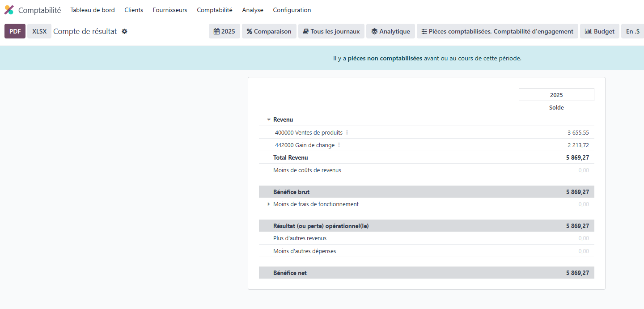Open the Fournisseurs menu
This screenshot has width=644, height=309.
coord(170,10)
